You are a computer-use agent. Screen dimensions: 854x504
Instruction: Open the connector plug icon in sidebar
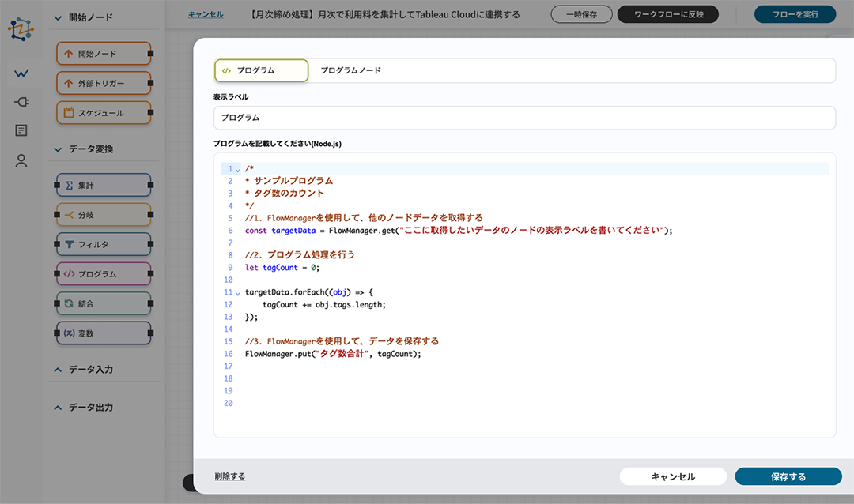coord(21,102)
